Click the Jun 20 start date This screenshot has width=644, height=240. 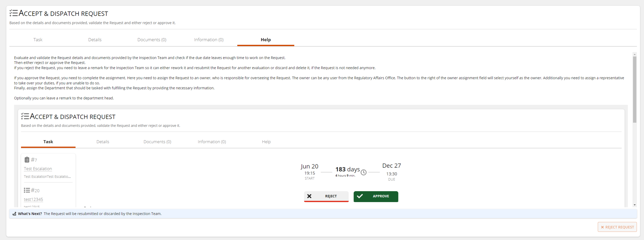point(309,166)
